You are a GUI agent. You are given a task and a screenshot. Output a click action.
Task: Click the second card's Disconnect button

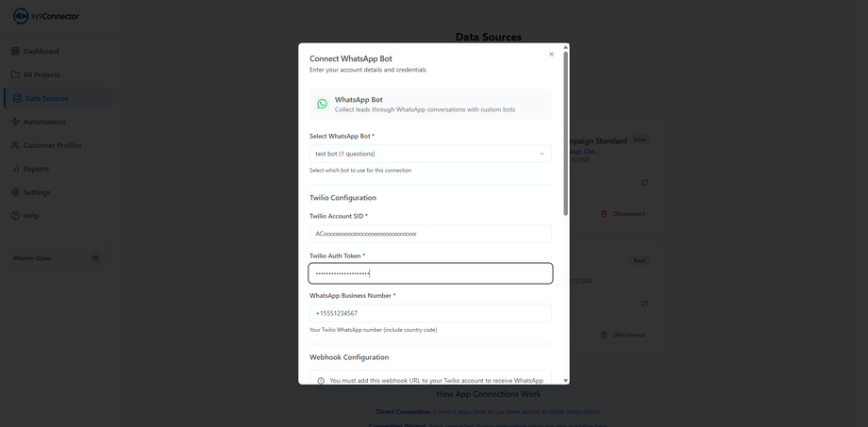pyautogui.click(x=623, y=336)
